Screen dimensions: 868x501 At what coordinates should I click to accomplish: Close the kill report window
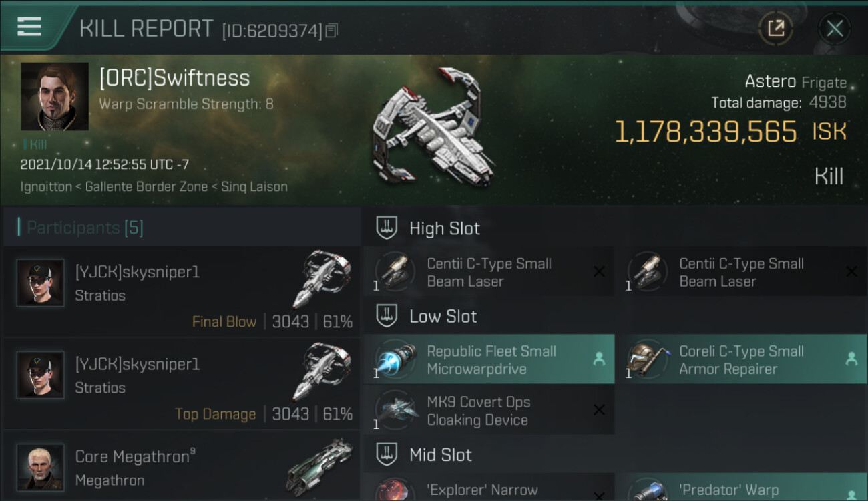[x=835, y=28]
